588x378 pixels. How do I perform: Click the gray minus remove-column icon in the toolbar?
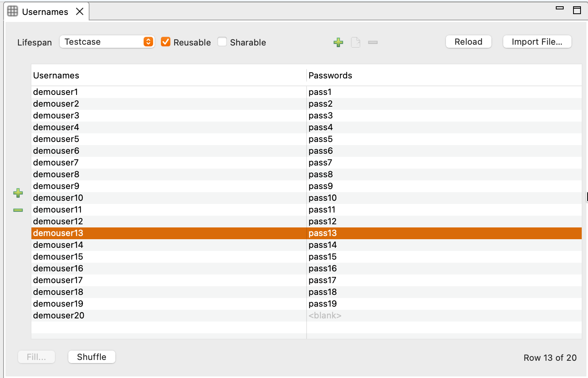point(373,42)
